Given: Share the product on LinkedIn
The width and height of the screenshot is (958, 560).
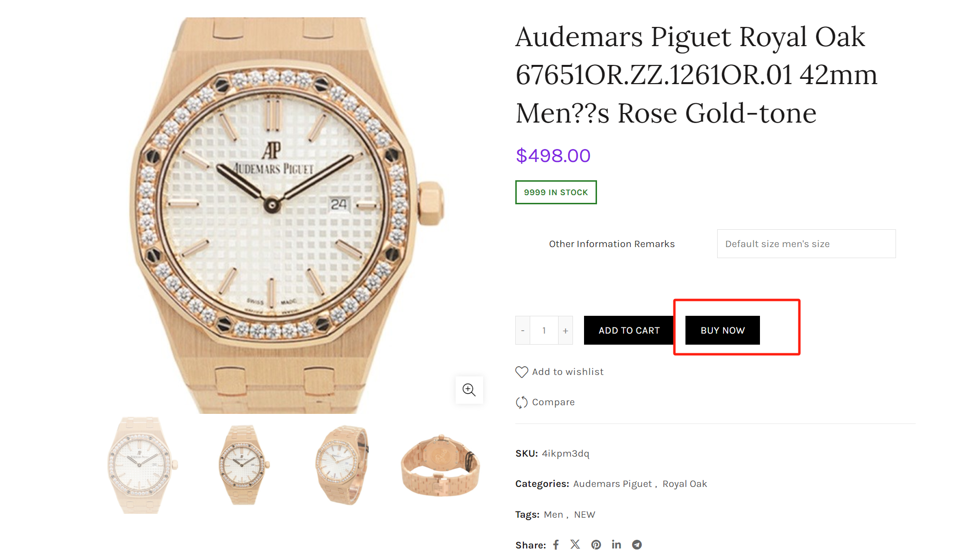Looking at the screenshot, I should tap(616, 545).
